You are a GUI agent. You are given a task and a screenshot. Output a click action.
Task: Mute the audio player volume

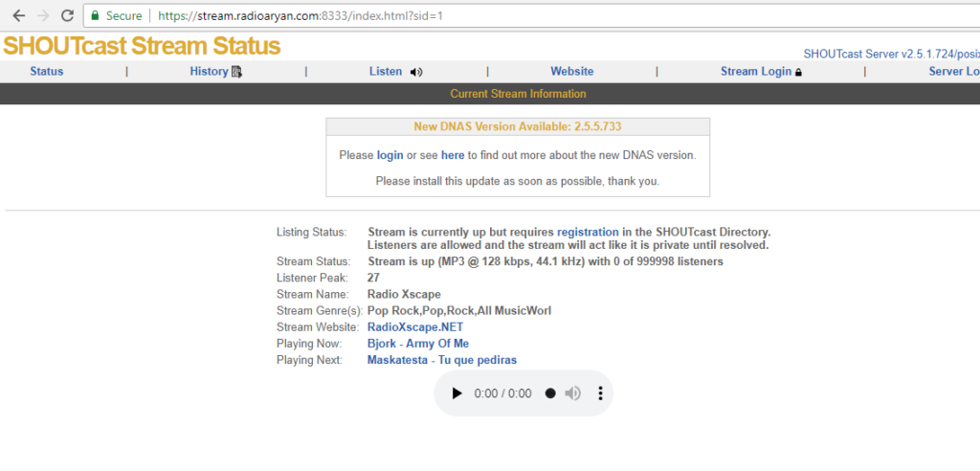(x=572, y=393)
